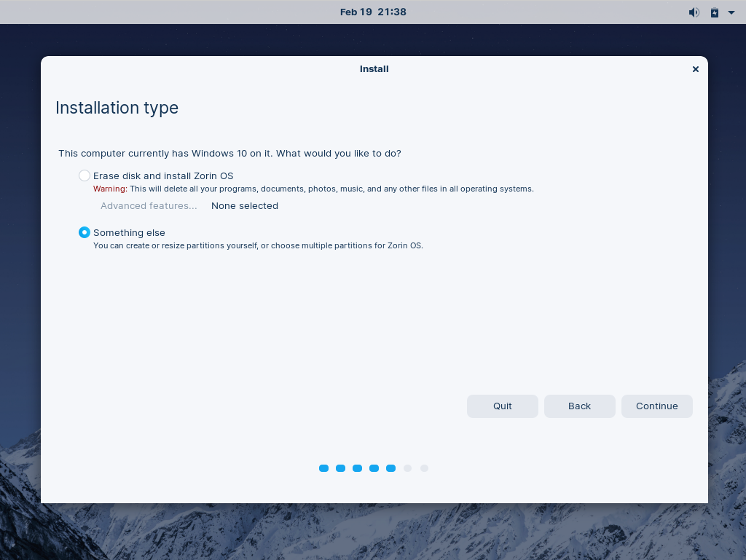
Task: Click Continue to proceed with installation
Action: click(656, 406)
